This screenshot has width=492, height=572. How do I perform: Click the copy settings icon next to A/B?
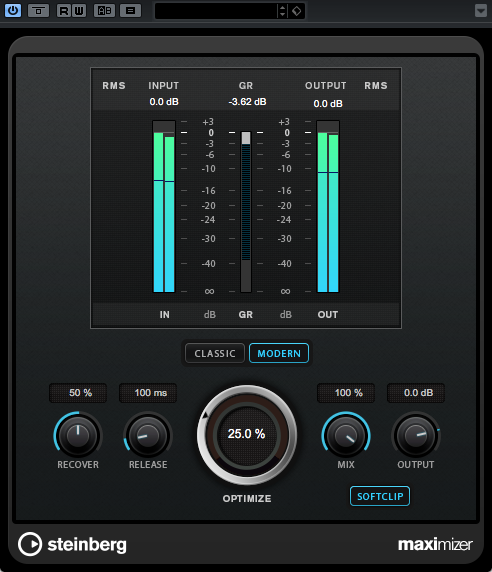(x=131, y=11)
